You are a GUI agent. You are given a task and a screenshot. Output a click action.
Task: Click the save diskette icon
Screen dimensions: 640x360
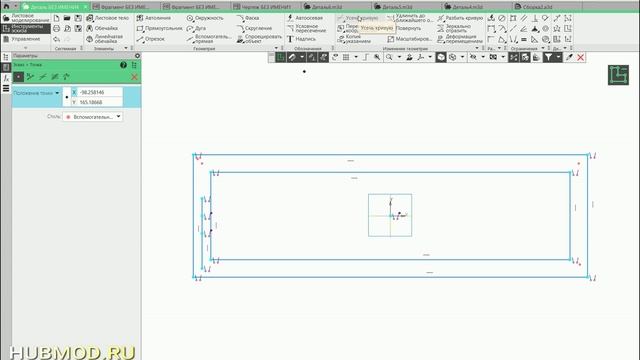[78, 18]
